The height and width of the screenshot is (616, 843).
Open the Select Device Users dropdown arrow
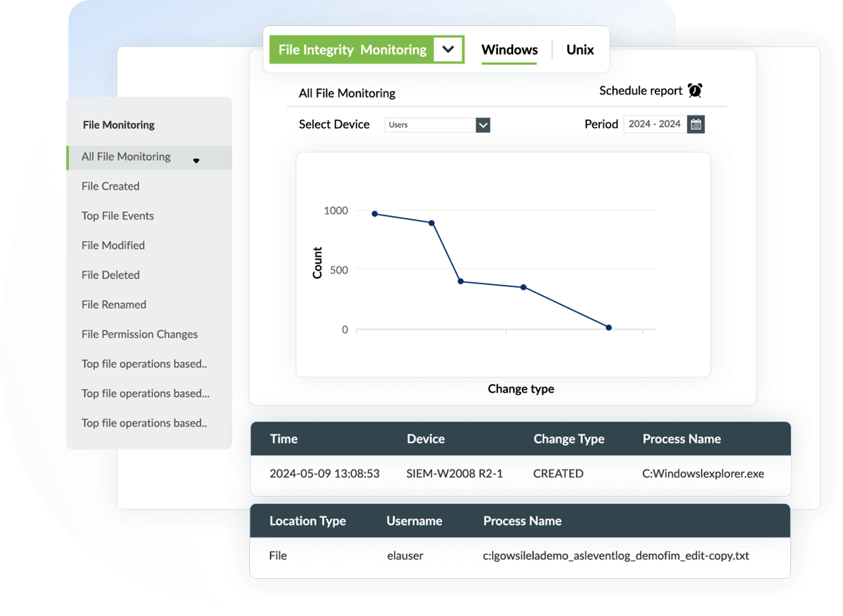pyautogui.click(x=483, y=125)
